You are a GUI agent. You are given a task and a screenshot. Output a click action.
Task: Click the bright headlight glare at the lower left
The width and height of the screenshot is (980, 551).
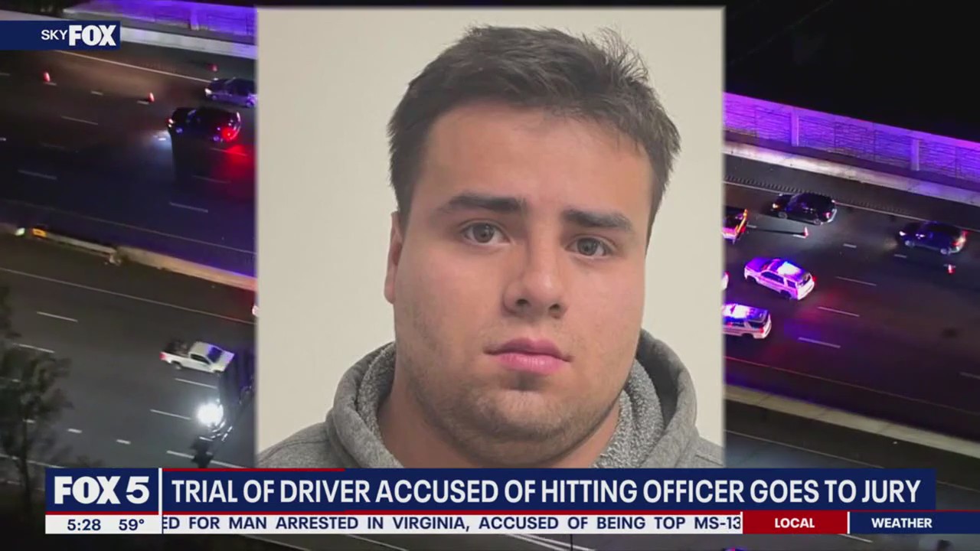tap(209, 414)
